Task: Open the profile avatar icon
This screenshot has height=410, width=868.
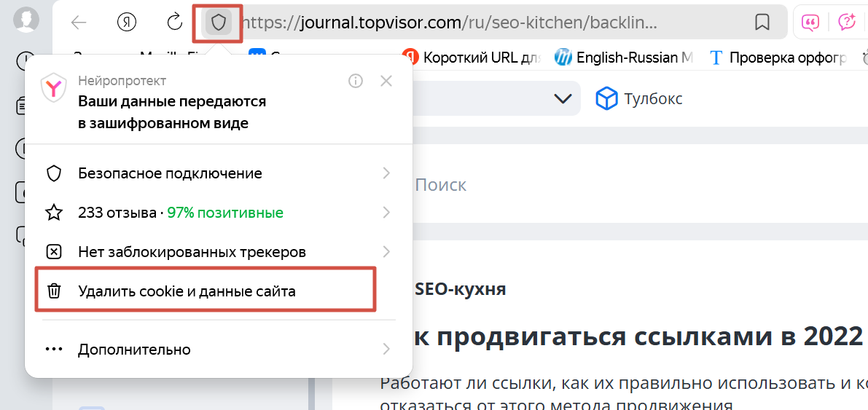Action: pos(26,20)
